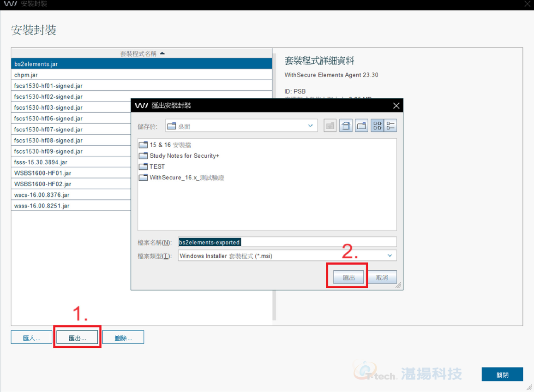Switch file chooser to details view
534x392 pixels.
pyautogui.click(x=390, y=125)
